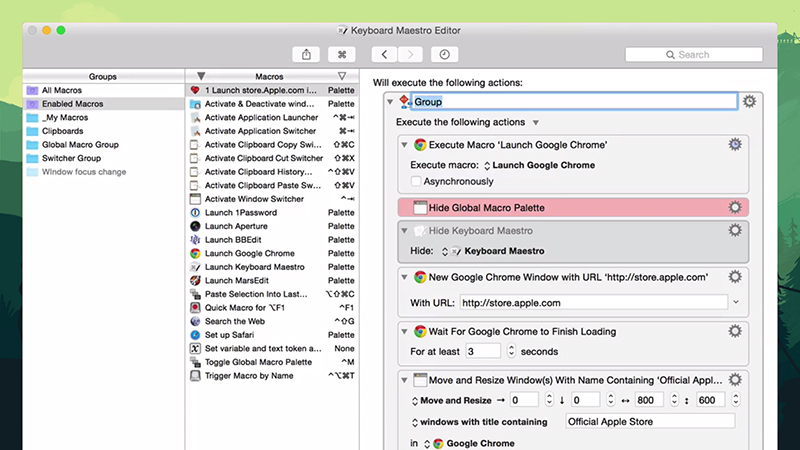Click the Set up Safari macro icon
The height and width of the screenshot is (450, 800).
click(x=195, y=335)
